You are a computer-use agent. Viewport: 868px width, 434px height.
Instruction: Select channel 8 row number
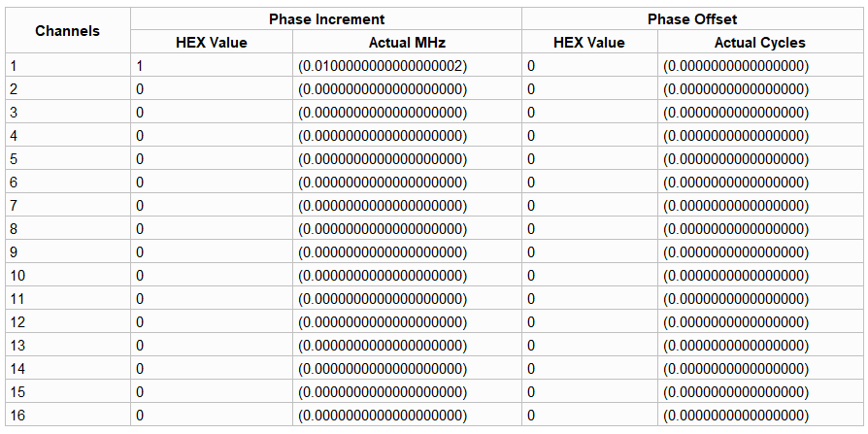(x=14, y=229)
